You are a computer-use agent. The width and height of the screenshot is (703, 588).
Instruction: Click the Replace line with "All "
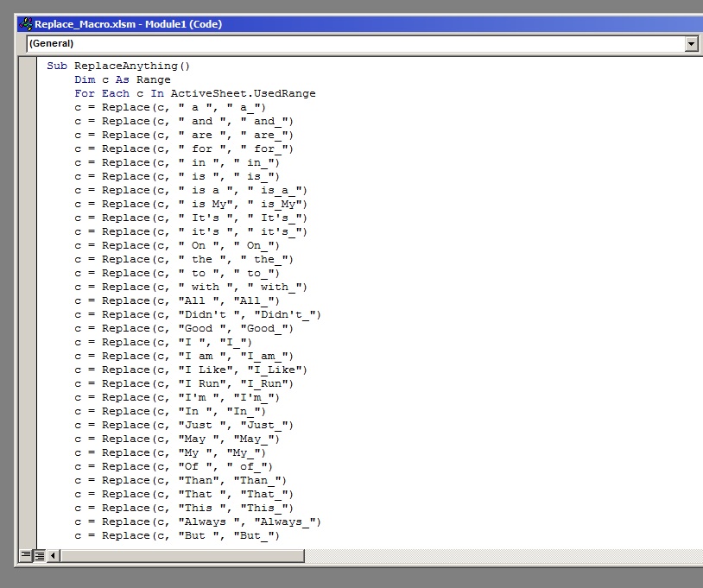click(177, 301)
